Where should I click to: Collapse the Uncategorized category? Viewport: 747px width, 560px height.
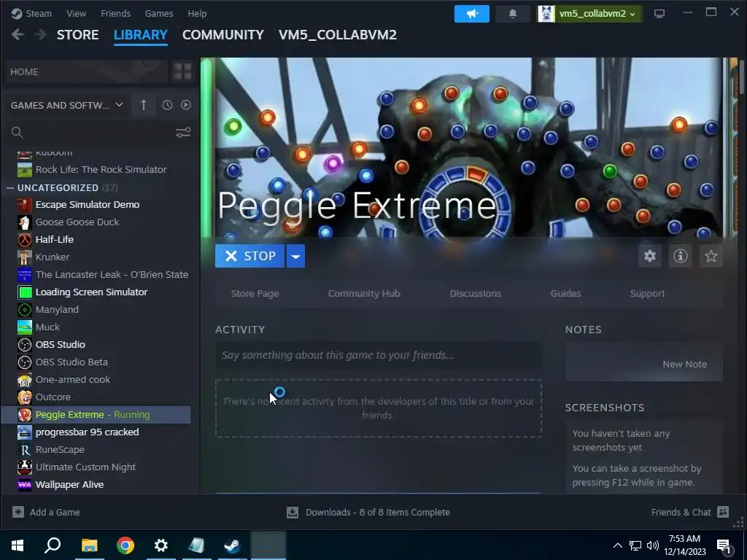tap(10, 188)
